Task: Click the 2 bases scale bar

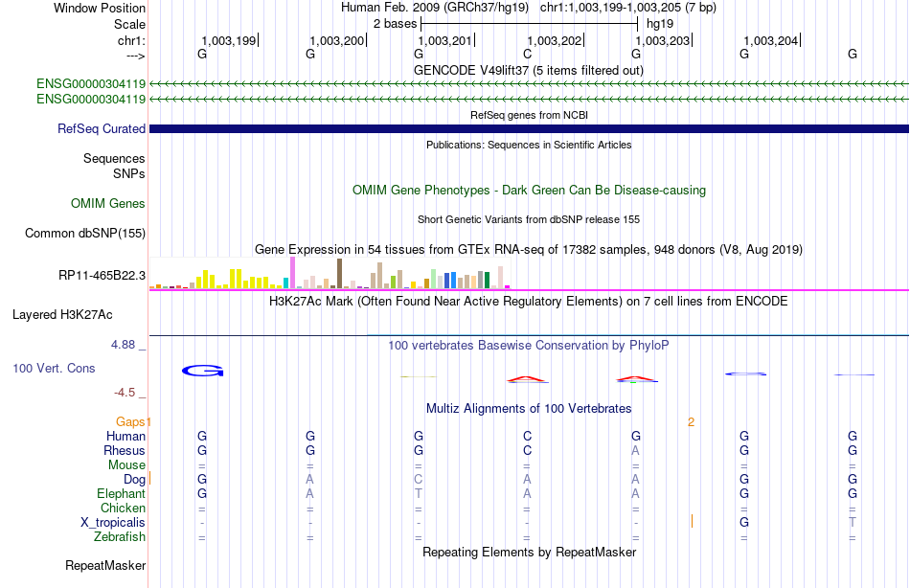Action: (x=530, y=24)
